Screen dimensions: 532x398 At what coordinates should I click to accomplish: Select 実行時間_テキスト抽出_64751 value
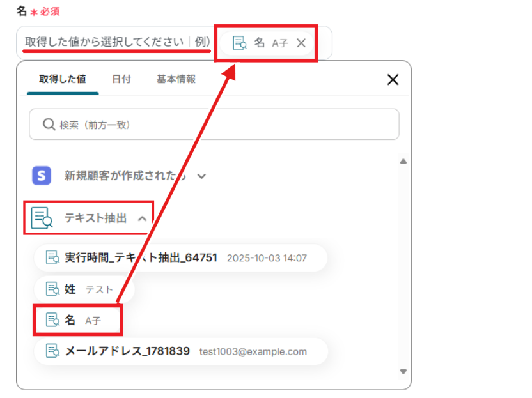(180, 257)
